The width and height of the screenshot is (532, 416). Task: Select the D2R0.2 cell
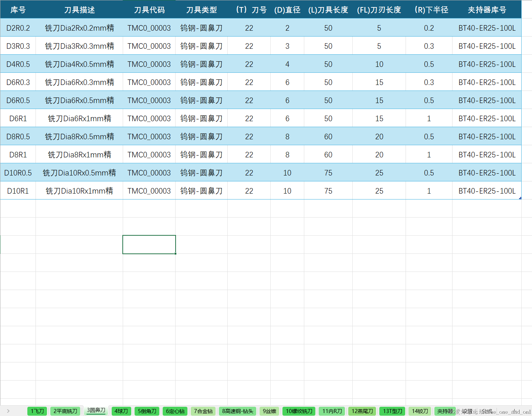(18, 28)
